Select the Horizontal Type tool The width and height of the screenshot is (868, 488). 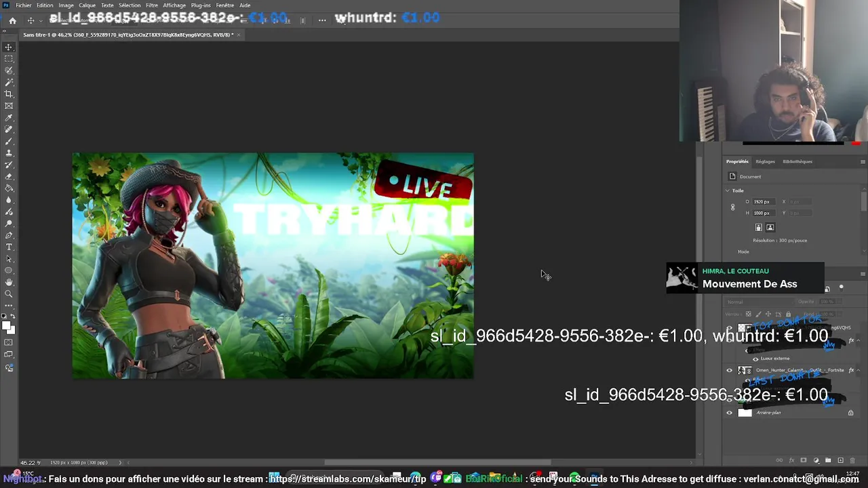tap(9, 247)
